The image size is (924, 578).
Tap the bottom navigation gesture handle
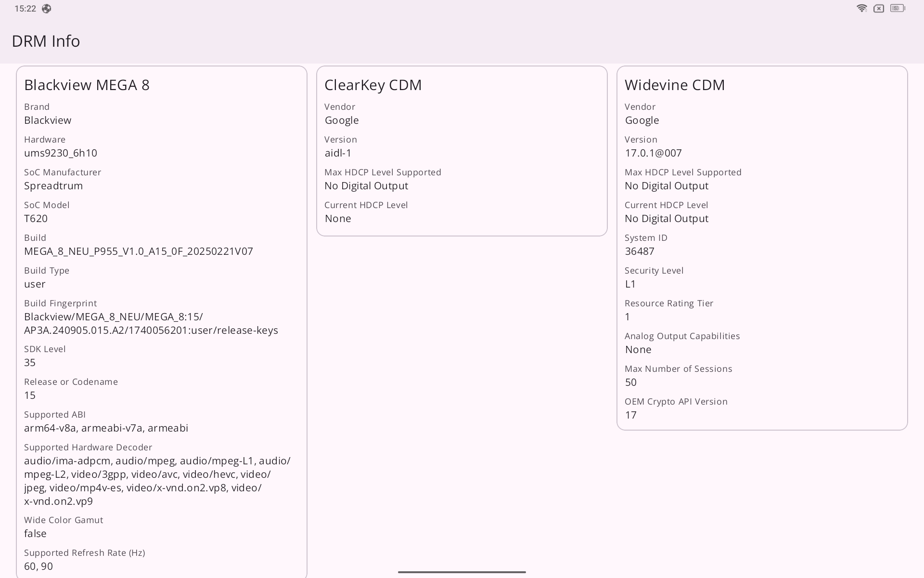click(462, 572)
